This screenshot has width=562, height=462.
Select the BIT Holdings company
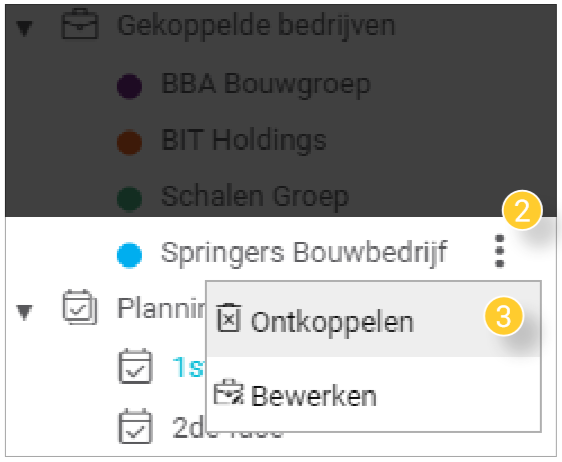(244, 140)
